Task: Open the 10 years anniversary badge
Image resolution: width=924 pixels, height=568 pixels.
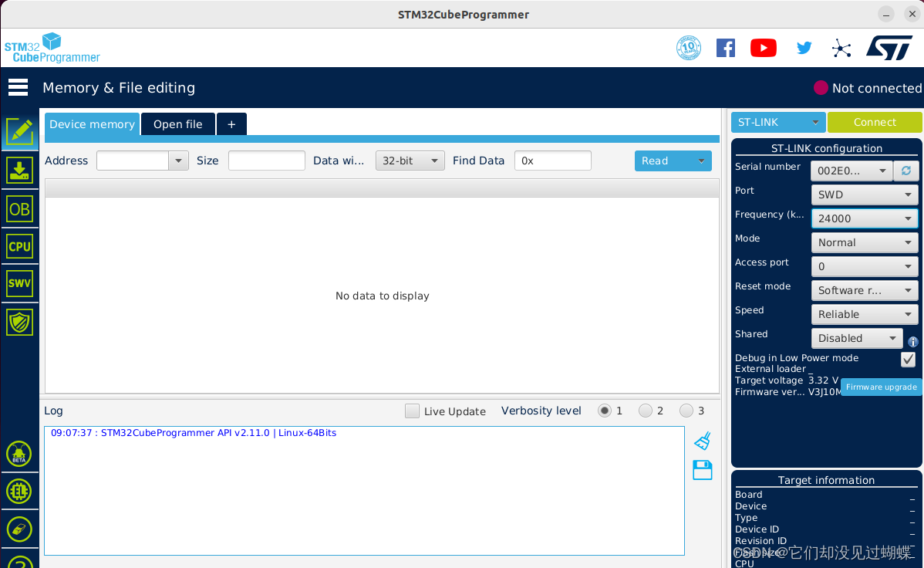Action: 688,48
